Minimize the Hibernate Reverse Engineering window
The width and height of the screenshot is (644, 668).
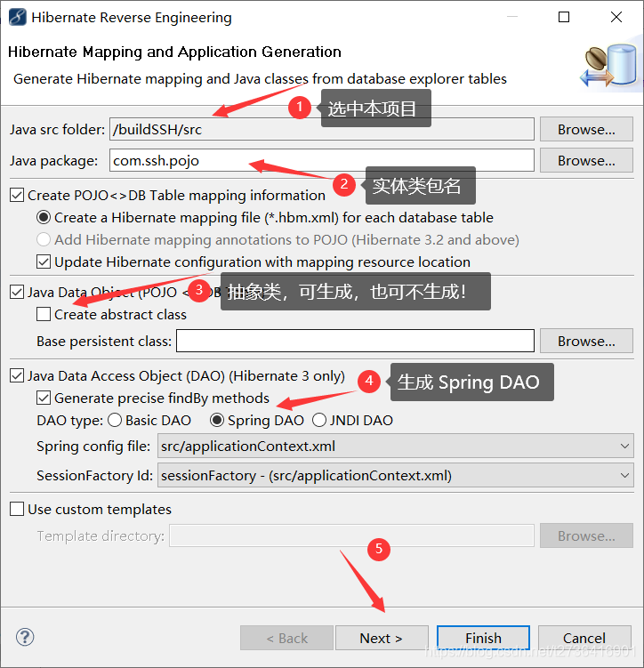click(x=512, y=17)
